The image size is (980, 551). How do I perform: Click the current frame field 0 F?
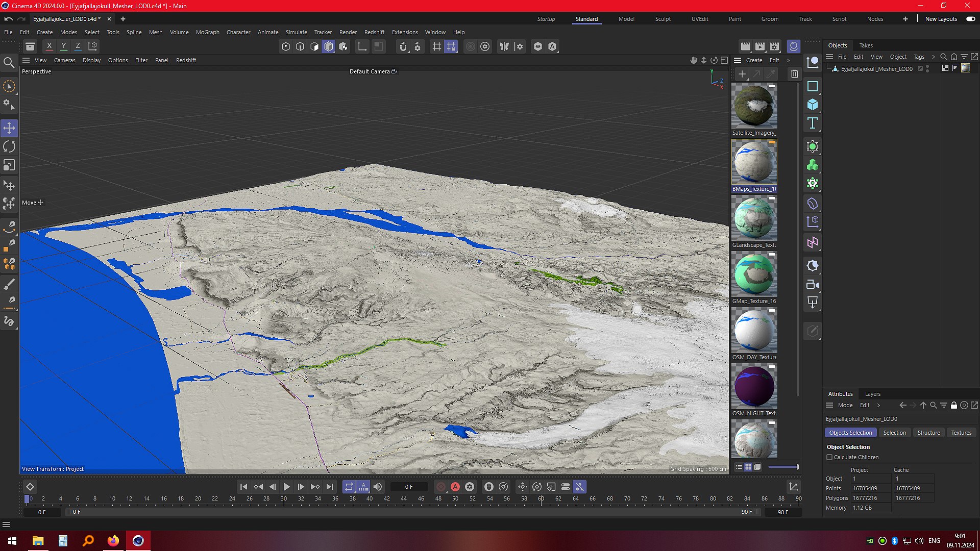coord(409,487)
